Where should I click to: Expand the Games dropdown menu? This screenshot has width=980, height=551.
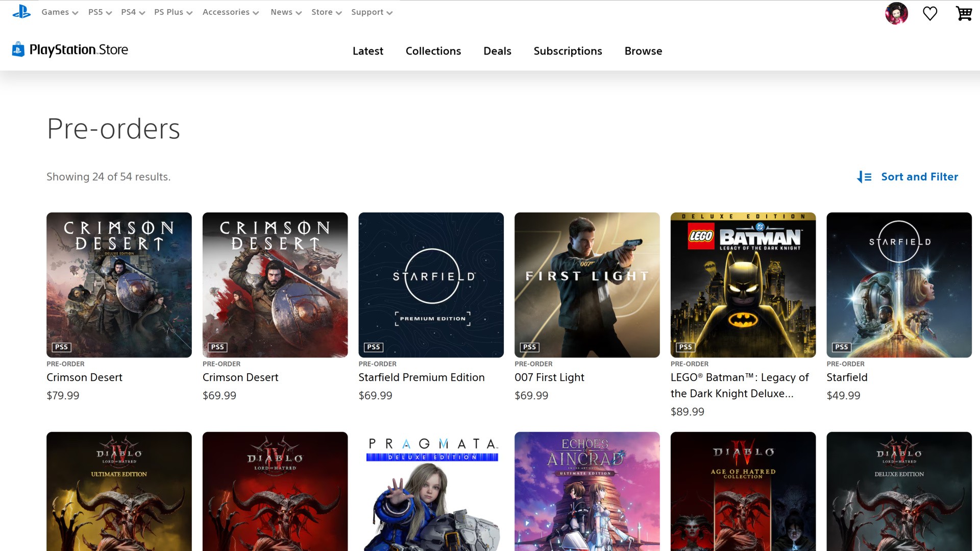(x=60, y=12)
